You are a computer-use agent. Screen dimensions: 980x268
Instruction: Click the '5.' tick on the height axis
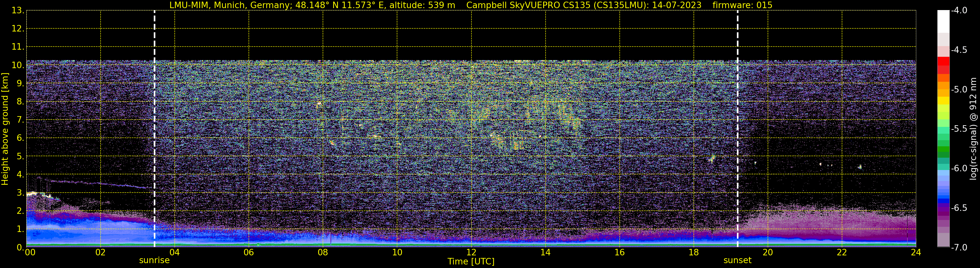(20, 156)
